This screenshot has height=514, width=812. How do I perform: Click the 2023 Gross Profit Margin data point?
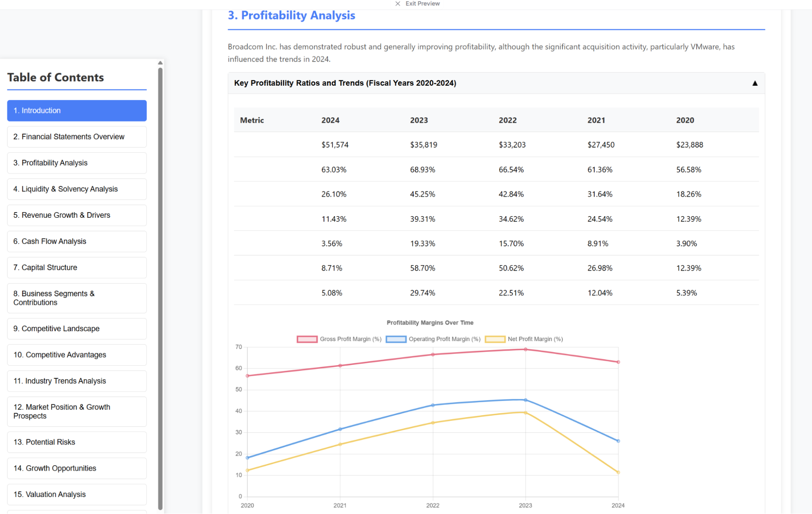click(526, 349)
